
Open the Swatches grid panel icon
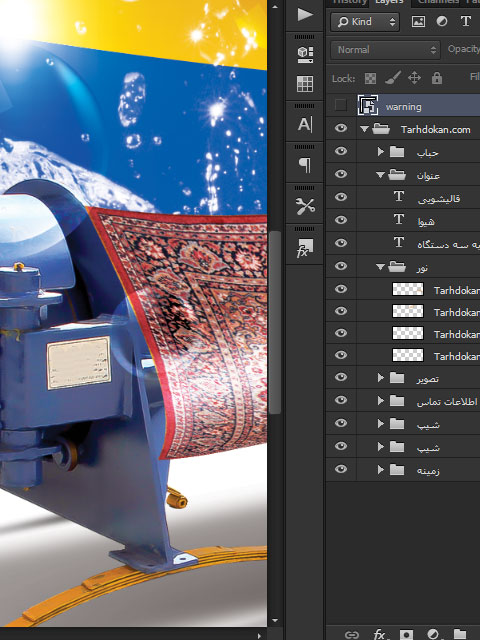point(305,84)
